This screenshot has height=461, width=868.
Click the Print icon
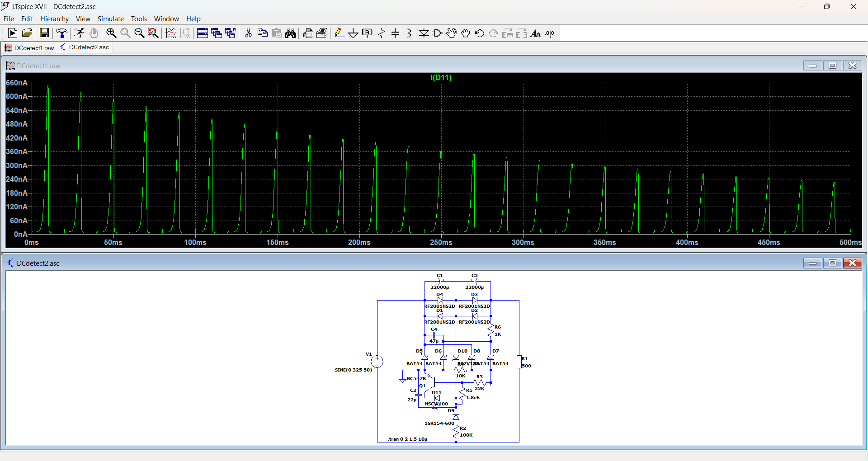308,33
